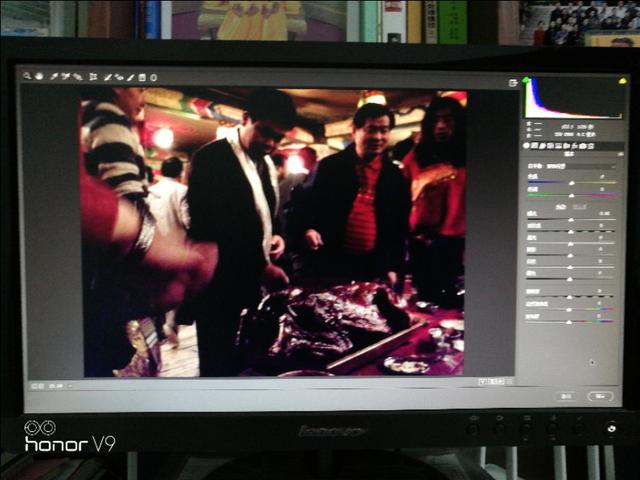
Task: Cycle the before/after view icon
Action: pos(483,382)
